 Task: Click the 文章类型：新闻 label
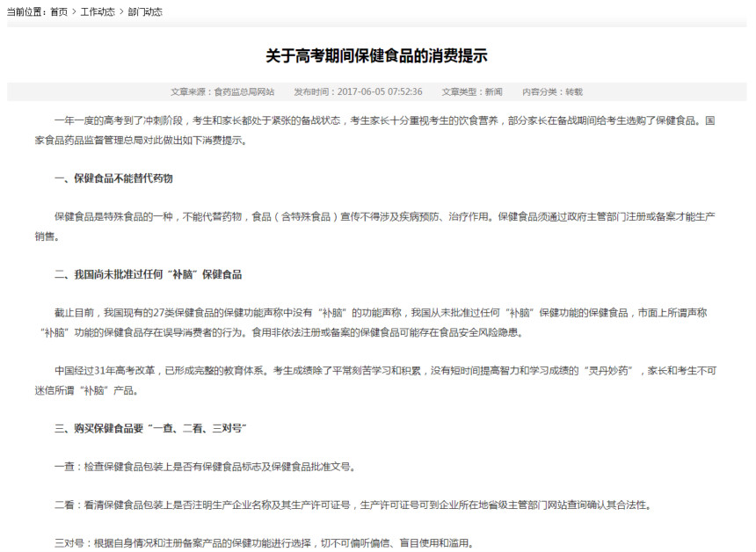(472, 92)
